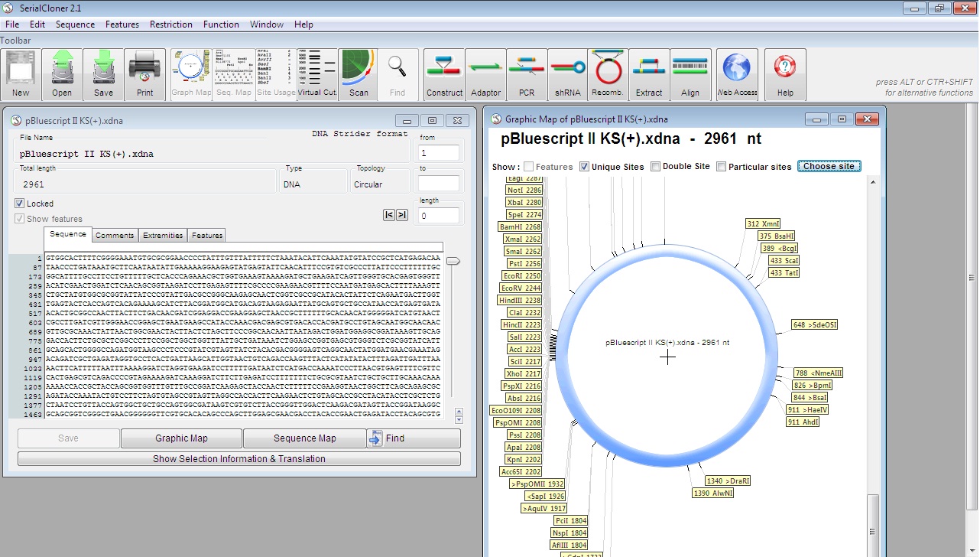Click the Virtual Cutter icon
Viewport: 980px width, 557px height.
(317, 74)
